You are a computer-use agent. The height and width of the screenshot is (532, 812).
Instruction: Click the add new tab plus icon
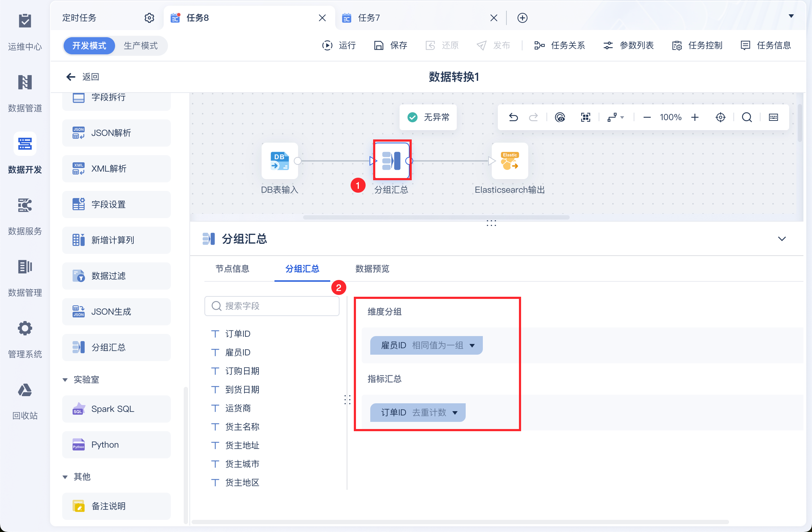[x=522, y=18]
